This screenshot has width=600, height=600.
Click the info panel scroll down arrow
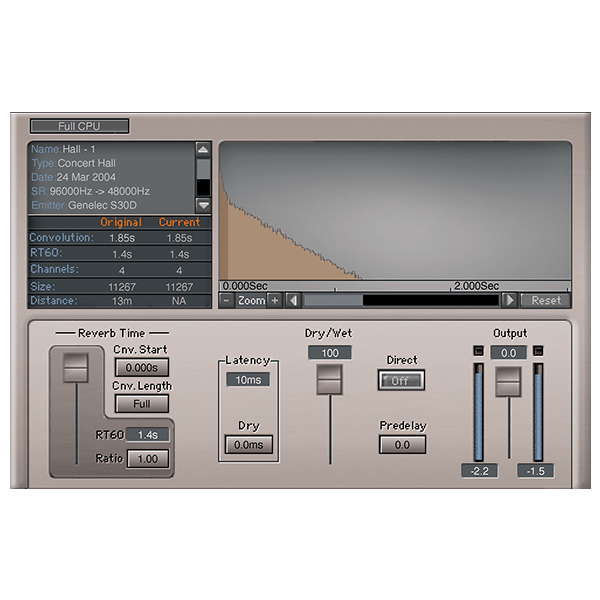tap(203, 205)
